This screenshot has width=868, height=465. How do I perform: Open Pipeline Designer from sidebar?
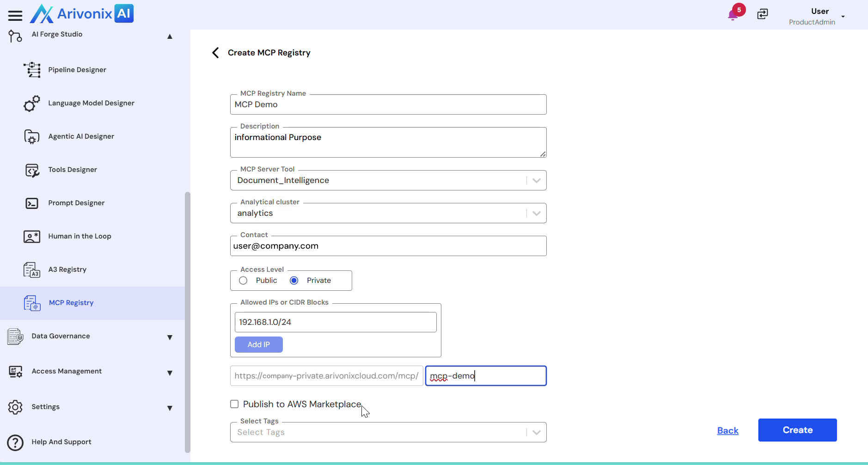coord(77,70)
